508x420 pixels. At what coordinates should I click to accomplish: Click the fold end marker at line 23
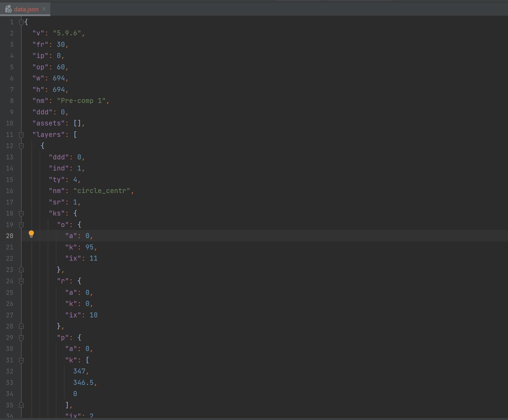[21, 270]
